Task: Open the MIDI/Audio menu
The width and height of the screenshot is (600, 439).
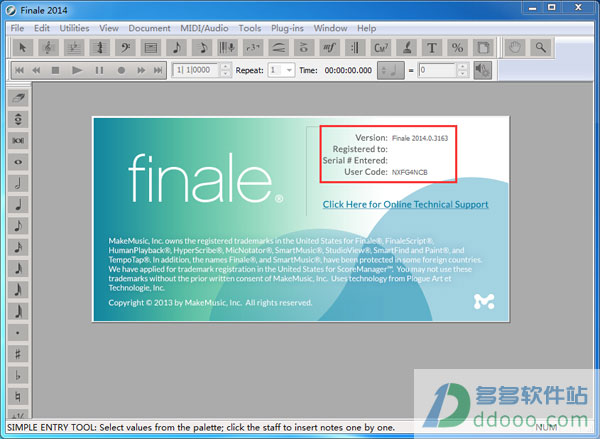Action: point(205,28)
